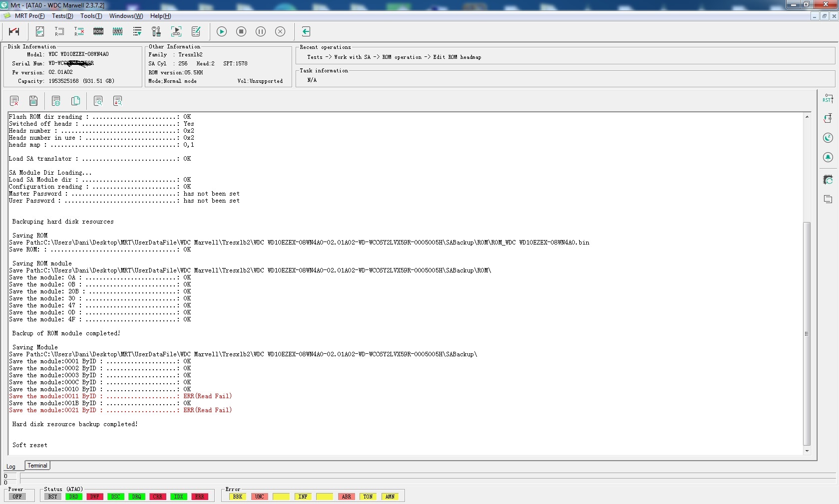This screenshot has height=504, width=839.
Task: Click the TON error indicator
Action: point(368,497)
